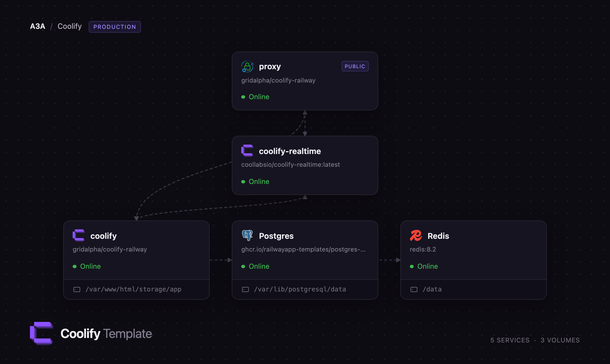Click Online status on Postgres card
The width and height of the screenshot is (610, 364).
259,266
